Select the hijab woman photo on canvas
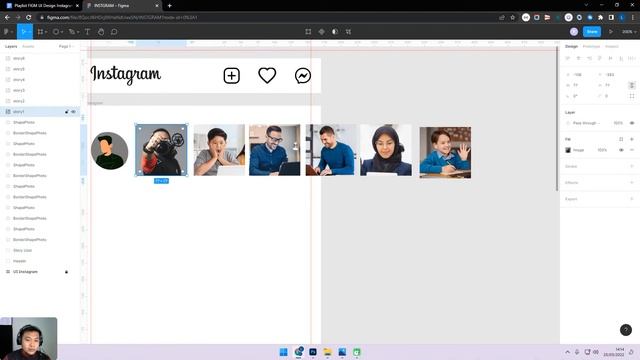Image resolution: width=640 pixels, height=360 pixels. (386, 150)
